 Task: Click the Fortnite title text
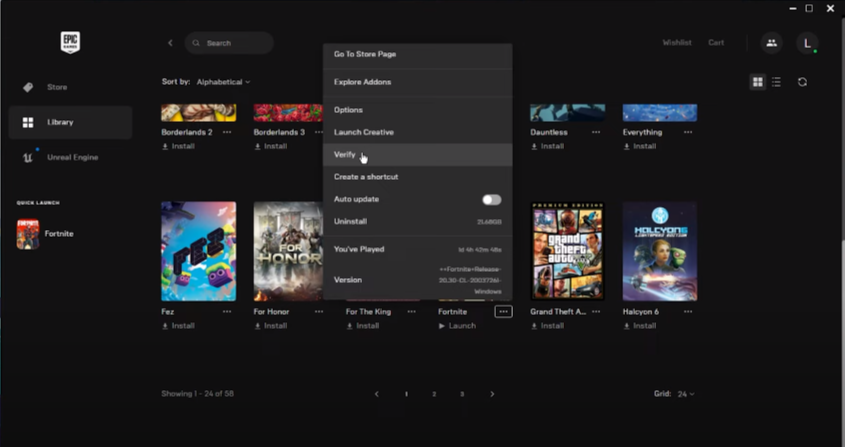click(453, 312)
